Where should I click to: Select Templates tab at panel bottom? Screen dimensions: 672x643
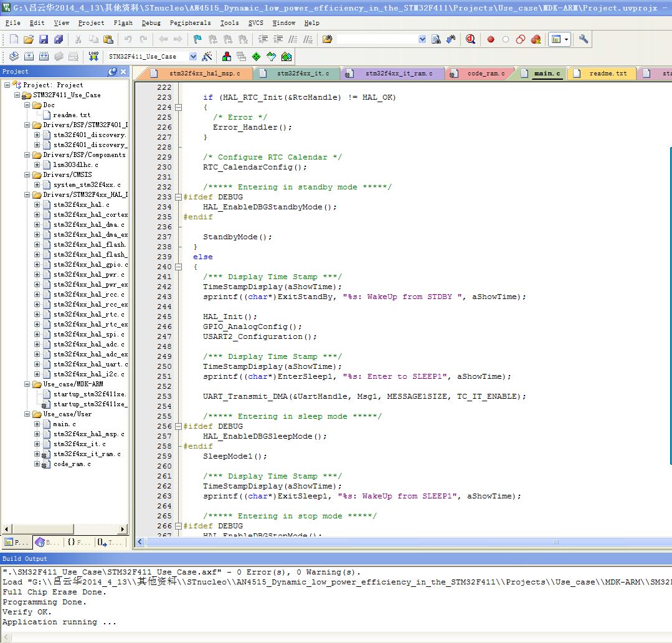pos(110,542)
